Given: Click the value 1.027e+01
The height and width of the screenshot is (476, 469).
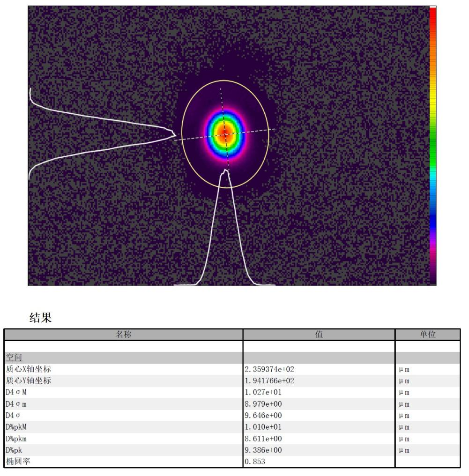Looking at the screenshot, I should 263,392.
